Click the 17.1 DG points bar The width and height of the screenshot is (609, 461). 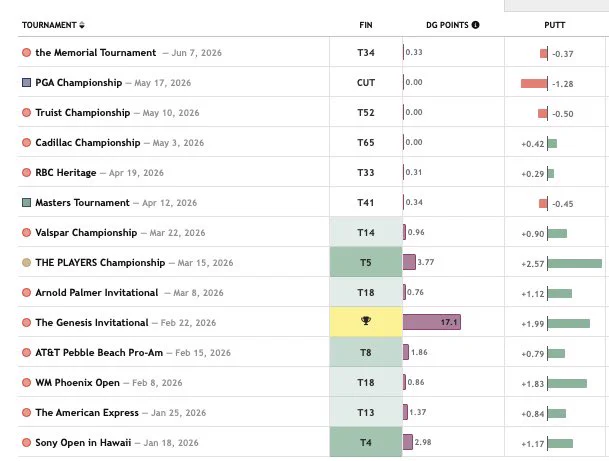point(432,322)
